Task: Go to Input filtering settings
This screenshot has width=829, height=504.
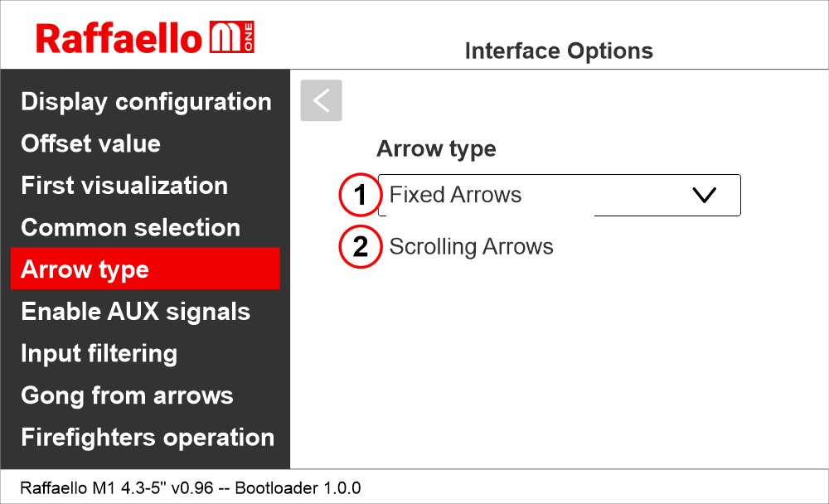Action: (99, 354)
